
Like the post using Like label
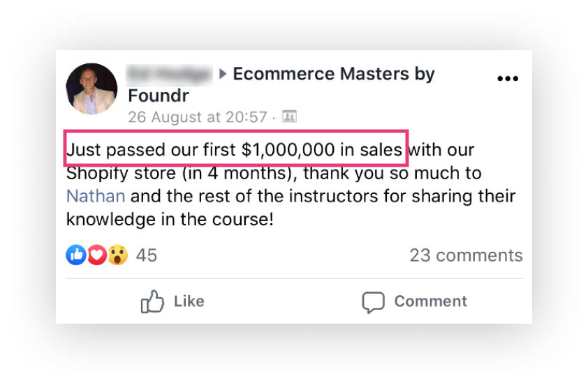click(x=189, y=301)
